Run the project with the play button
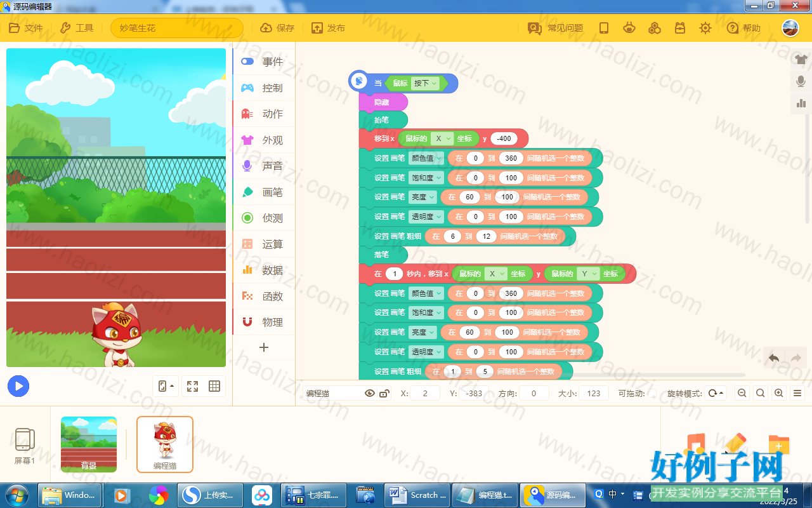The width and height of the screenshot is (812, 508). pyautogui.click(x=18, y=386)
